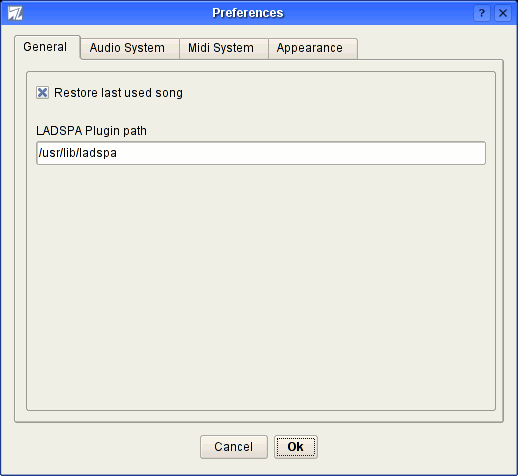Click the question mark icon in the title bar

point(482,13)
